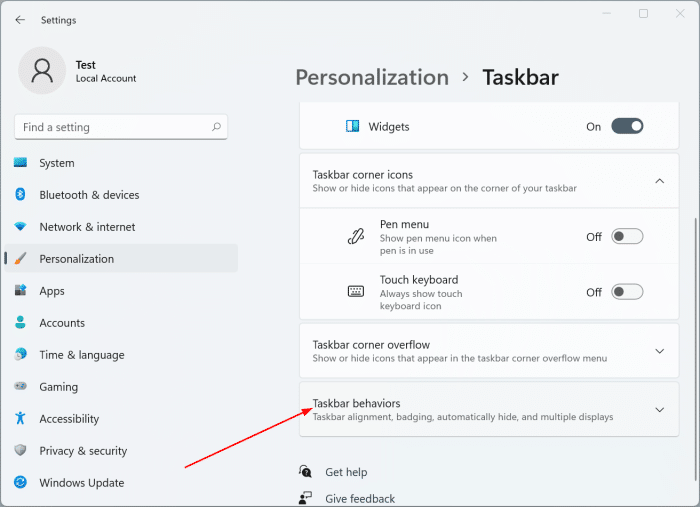Click the Touch keyboard icon
Image resolution: width=700 pixels, height=507 pixels.
[356, 291]
